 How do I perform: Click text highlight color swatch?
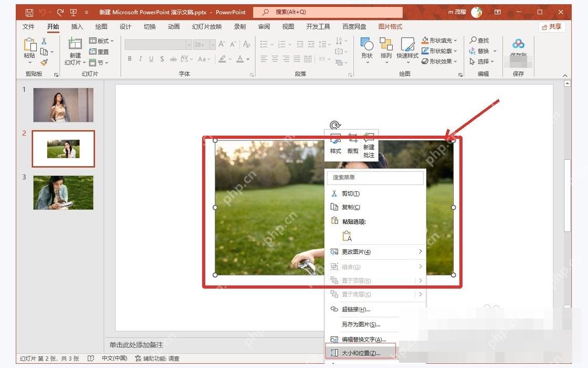(x=223, y=58)
